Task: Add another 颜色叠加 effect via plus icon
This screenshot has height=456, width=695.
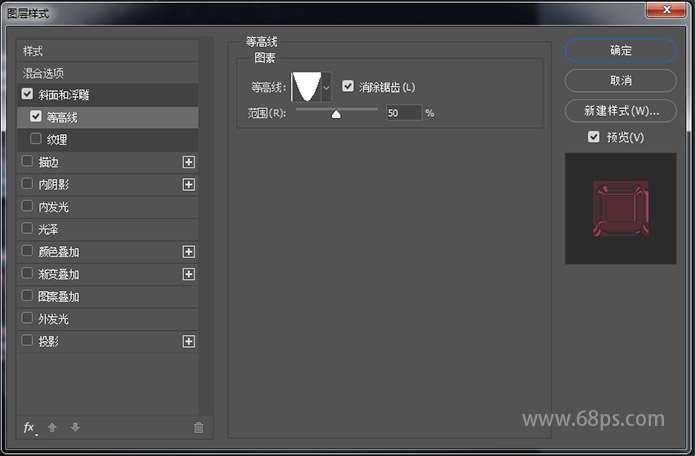Action: [189, 252]
